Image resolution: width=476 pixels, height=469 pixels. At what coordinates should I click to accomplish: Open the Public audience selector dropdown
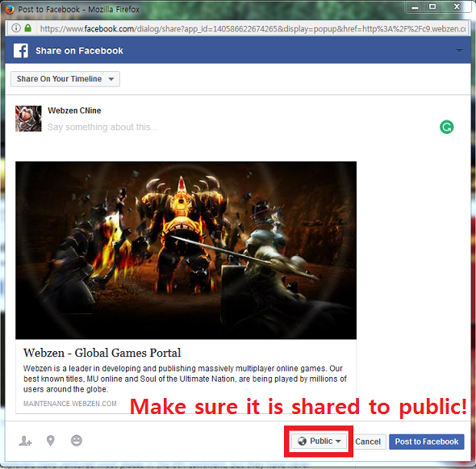coord(319,441)
